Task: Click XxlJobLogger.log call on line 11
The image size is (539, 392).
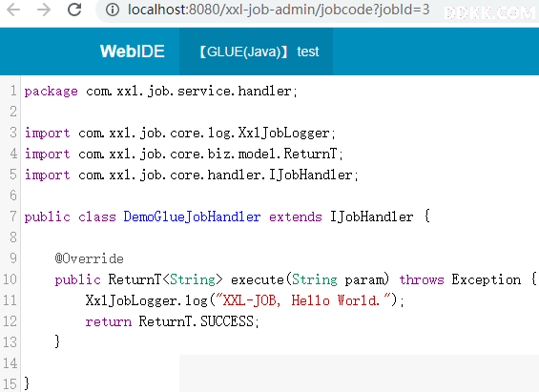Action: pyautogui.click(x=147, y=300)
